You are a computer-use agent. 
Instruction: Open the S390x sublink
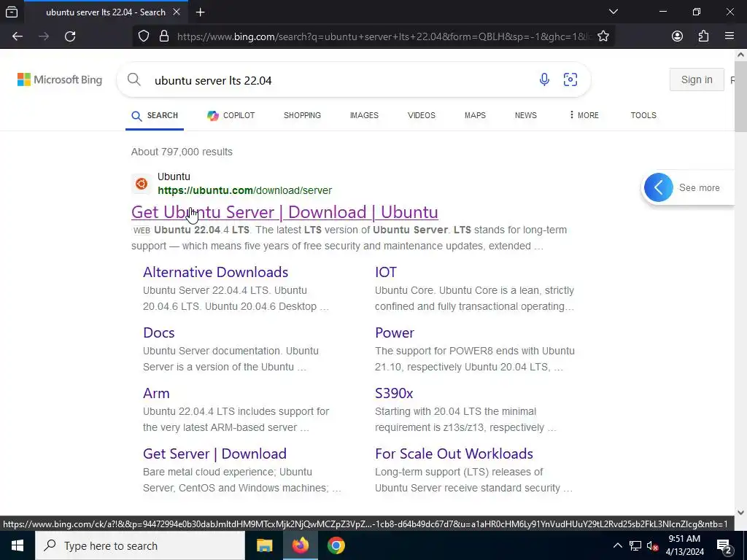coord(393,393)
